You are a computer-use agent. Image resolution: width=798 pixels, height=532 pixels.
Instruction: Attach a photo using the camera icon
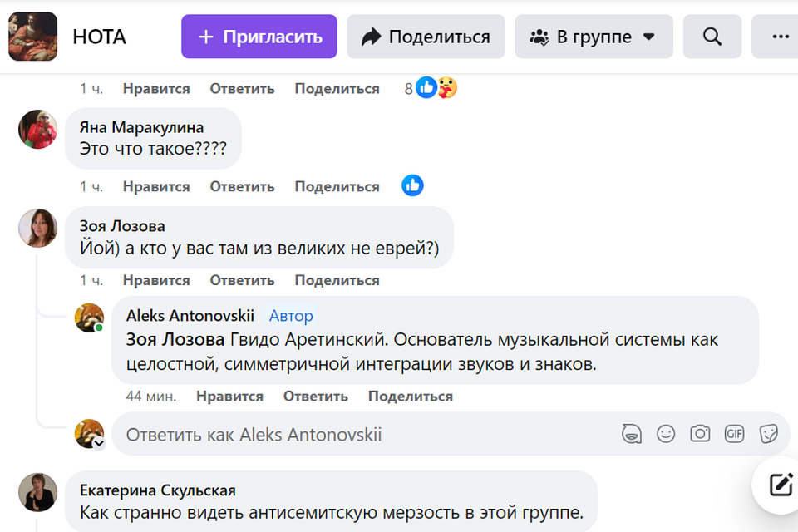[x=700, y=434]
